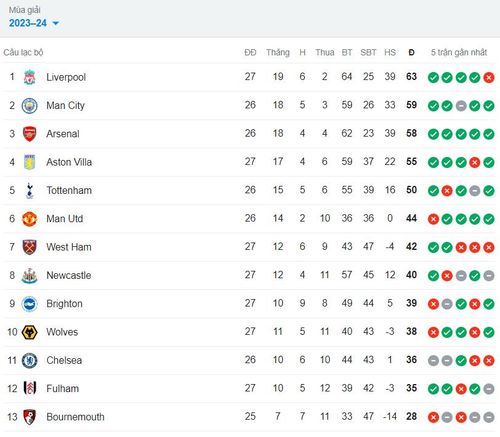The image size is (500, 437).
Task: Open the 2023–24 season dropdown
Action: [34, 23]
